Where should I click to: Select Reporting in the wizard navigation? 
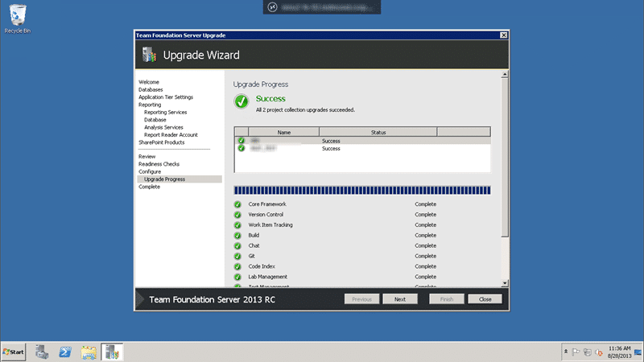point(150,105)
